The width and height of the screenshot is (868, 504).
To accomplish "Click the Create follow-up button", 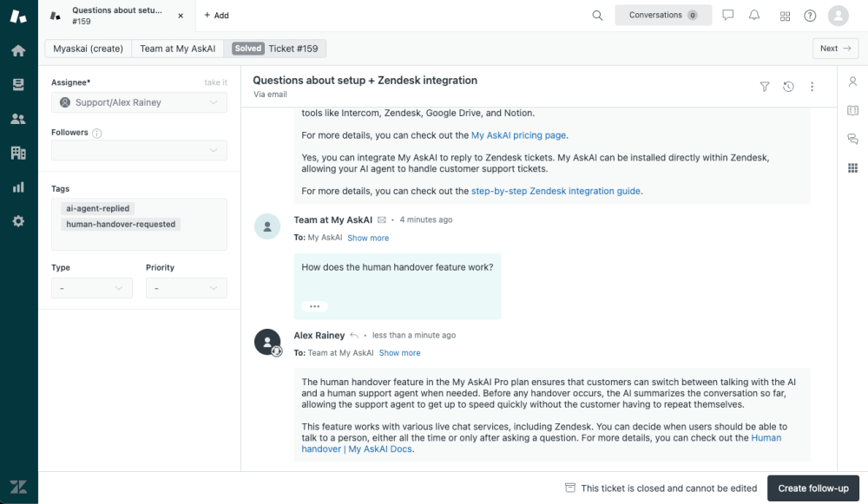I will (x=812, y=488).
